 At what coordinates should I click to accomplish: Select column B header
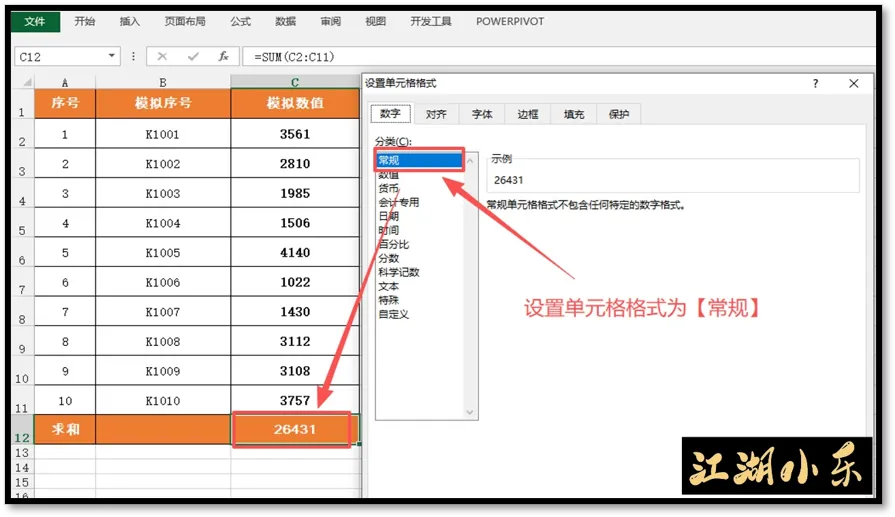[163, 82]
